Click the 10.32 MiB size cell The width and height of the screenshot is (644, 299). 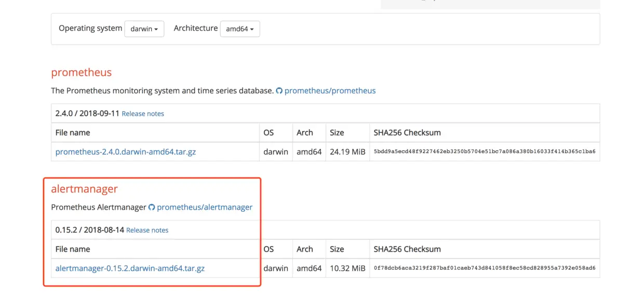tap(347, 268)
